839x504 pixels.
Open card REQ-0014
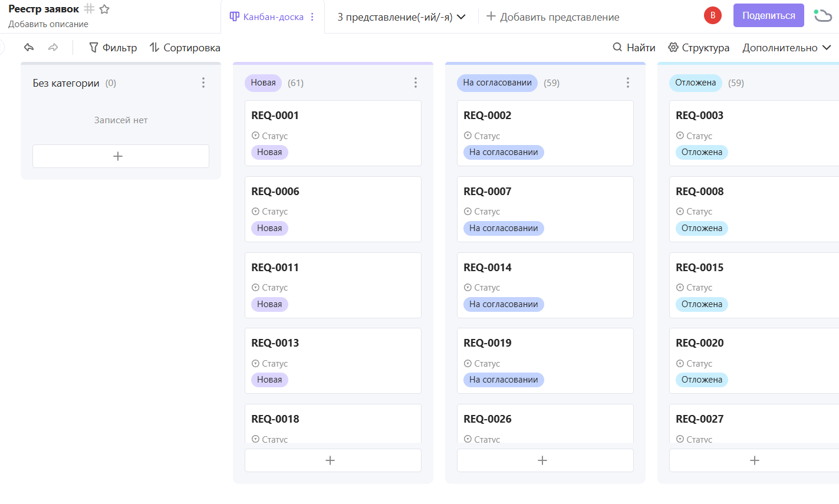545,285
